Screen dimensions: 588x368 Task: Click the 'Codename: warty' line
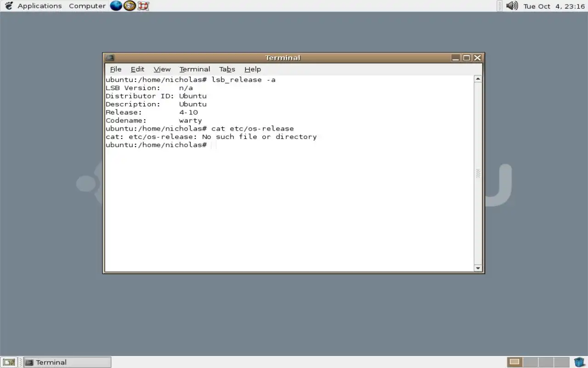pyautogui.click(x=154, y=121)
